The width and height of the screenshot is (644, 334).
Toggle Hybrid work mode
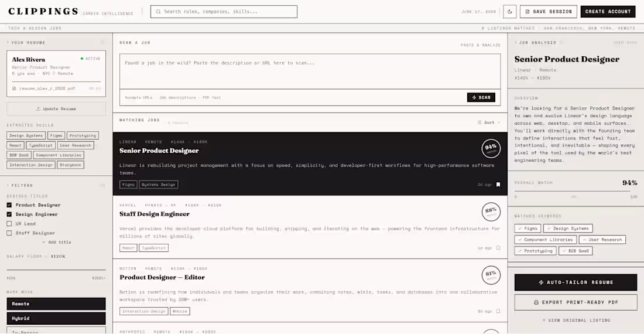56,318
